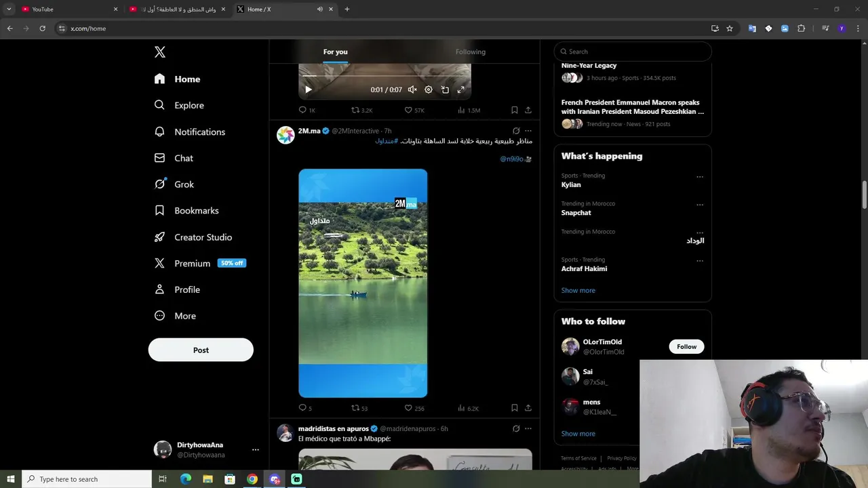Open Creator Studio
This screenshot has width=868, height=488.
[x=193, y=237]
